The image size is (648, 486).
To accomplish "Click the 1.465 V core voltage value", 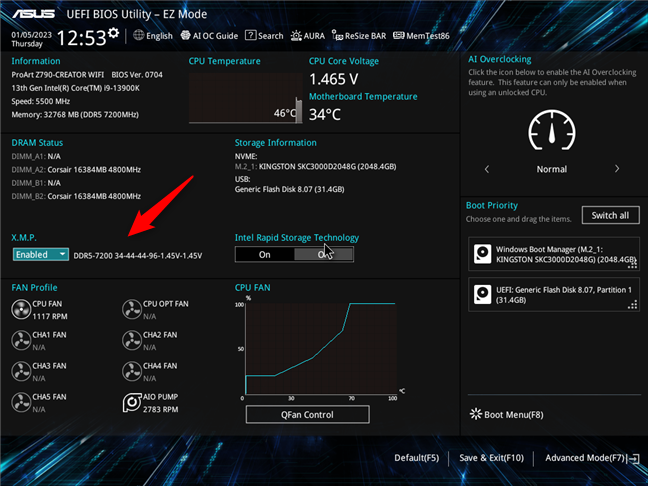I will (334, 79).
